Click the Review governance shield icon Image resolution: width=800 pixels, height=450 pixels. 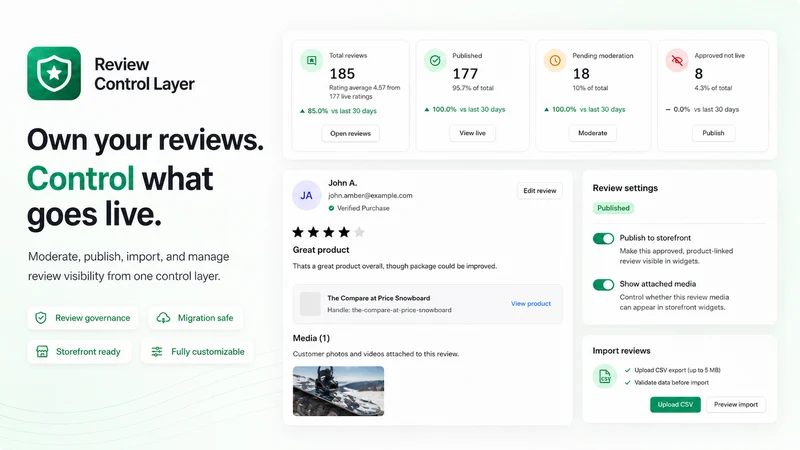41,318
